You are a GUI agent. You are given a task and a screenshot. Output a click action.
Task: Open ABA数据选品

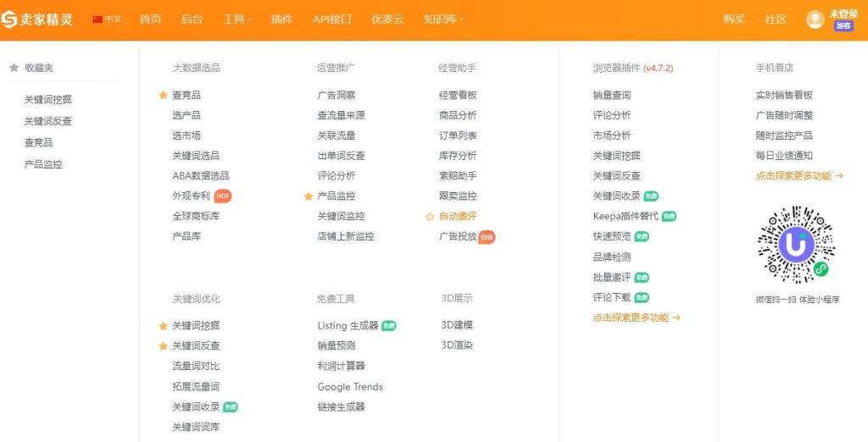point(200,176)
